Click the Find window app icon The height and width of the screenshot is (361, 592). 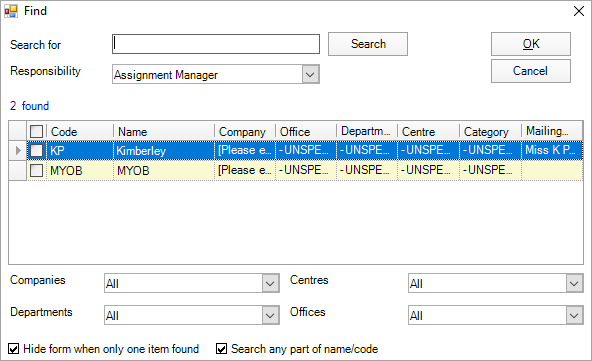(x=11, y=11)
